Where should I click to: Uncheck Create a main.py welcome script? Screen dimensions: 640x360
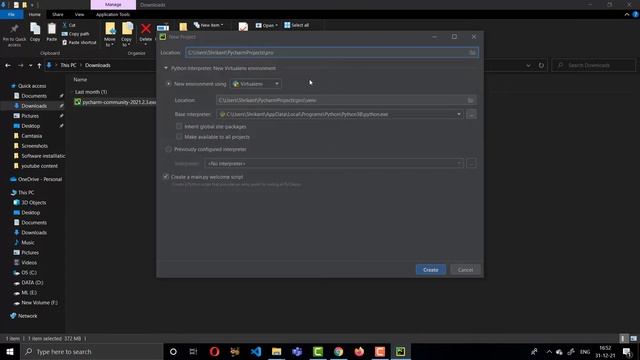click(x=166, y=177)
